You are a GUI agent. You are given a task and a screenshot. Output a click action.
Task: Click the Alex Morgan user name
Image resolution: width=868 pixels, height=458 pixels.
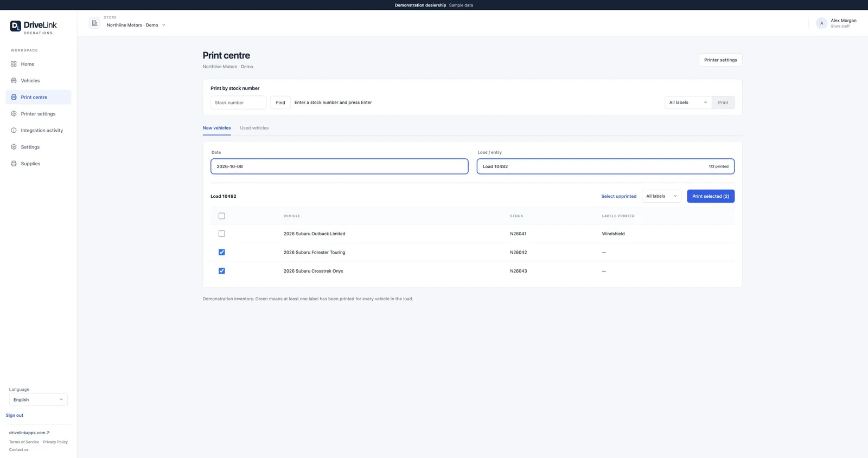coord(844,21)
